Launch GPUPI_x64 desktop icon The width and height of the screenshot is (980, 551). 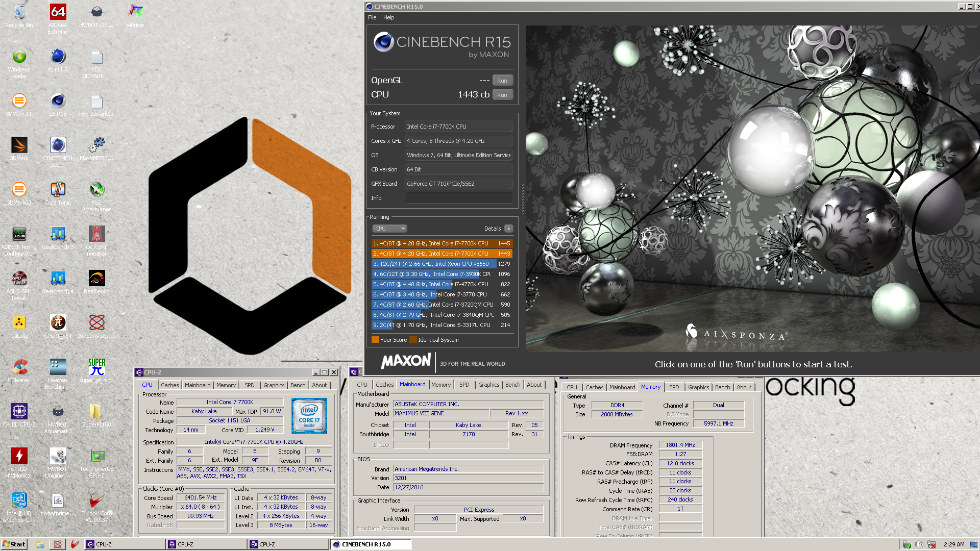tap(58, 327)
